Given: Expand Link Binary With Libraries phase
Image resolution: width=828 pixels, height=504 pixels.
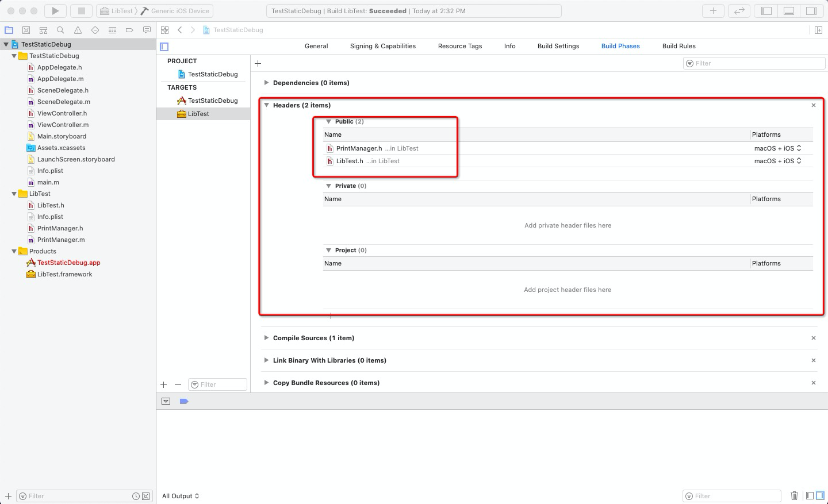Looking at the screenshot, I should 266,360.
